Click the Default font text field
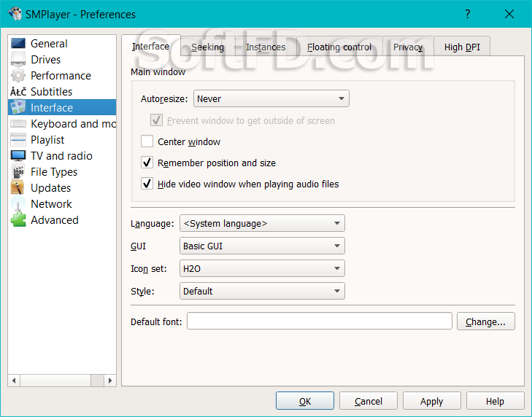 [x=319, y=321]
